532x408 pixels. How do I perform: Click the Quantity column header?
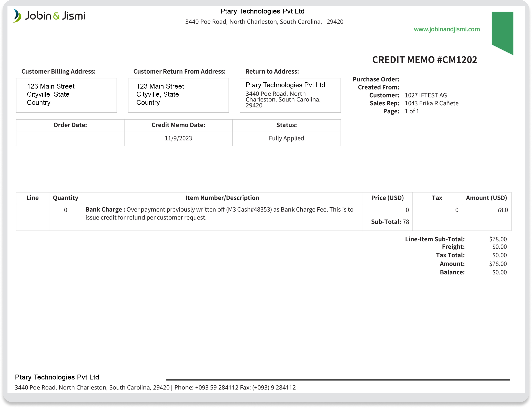pos(65,198)
